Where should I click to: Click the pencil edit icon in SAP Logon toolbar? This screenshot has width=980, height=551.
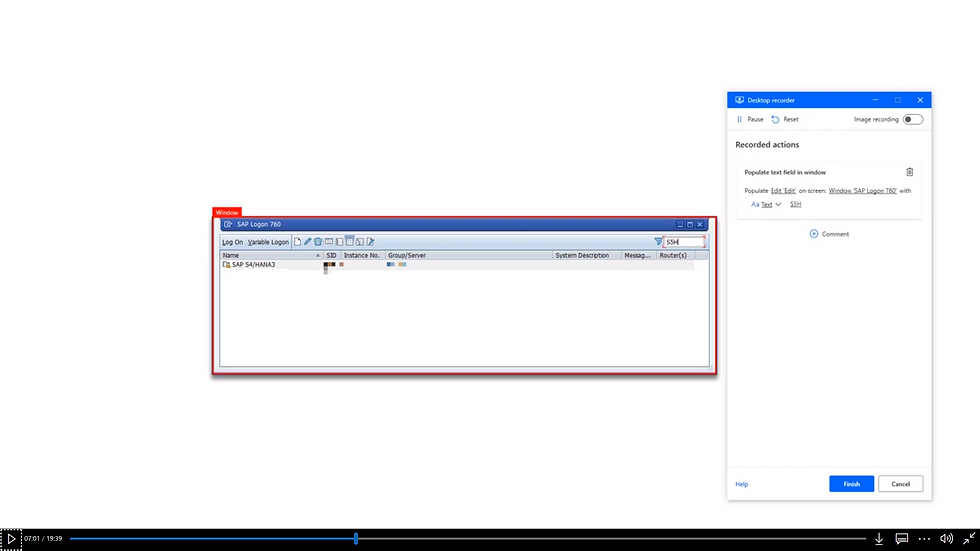pos(308,242)
